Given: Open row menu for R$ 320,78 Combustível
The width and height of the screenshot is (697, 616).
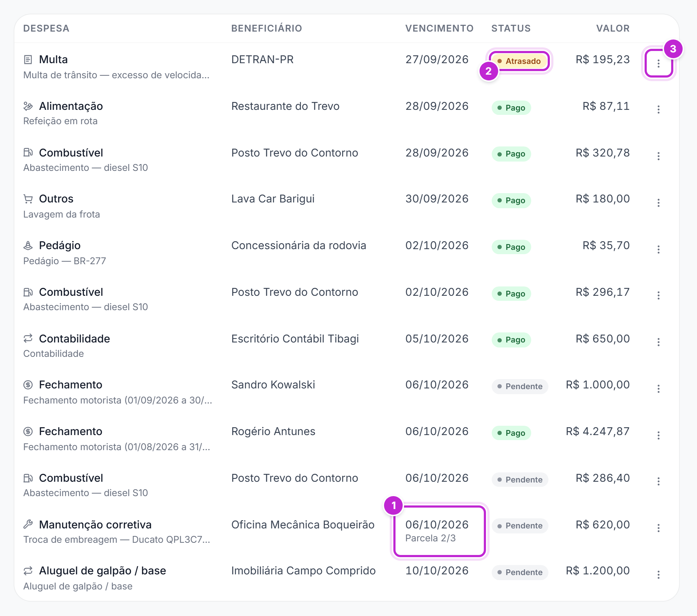Looking at the screenshot, I should point(658,156).
